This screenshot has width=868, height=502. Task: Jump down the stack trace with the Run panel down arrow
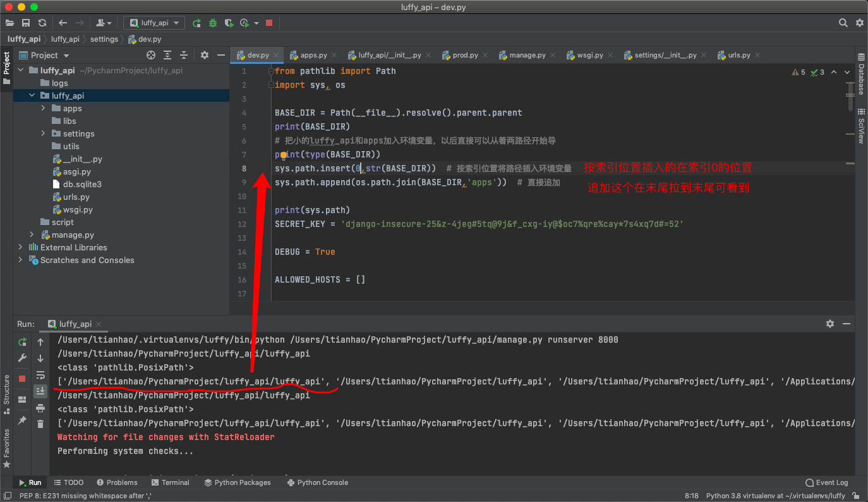[40, 358]
